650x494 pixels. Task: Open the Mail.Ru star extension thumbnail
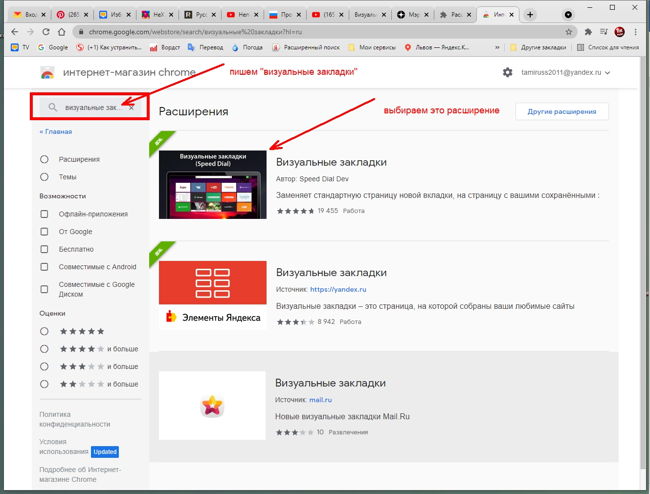(x=212, y=405)
